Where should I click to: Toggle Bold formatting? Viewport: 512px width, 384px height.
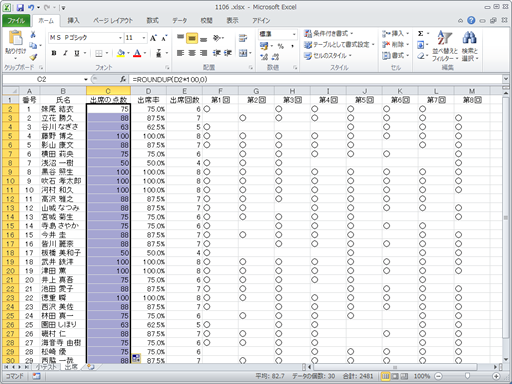coord(54,53)
